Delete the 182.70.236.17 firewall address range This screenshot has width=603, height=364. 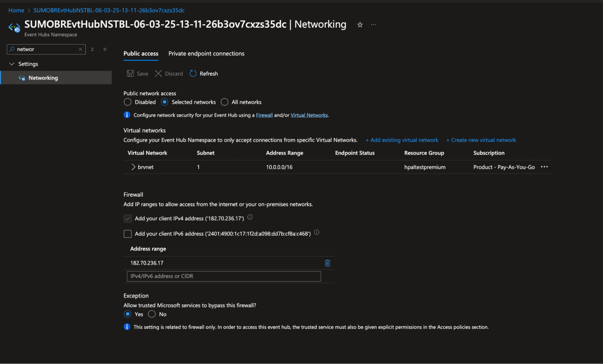[327, 263]
